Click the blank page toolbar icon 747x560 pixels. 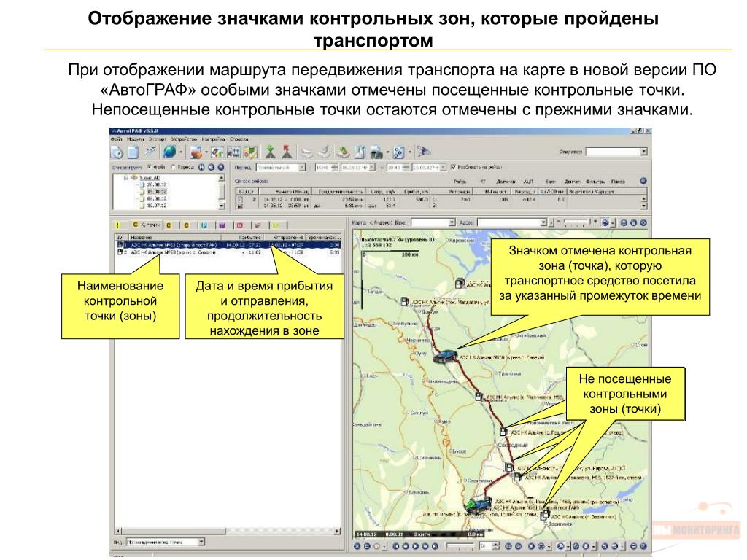point(133,152)
